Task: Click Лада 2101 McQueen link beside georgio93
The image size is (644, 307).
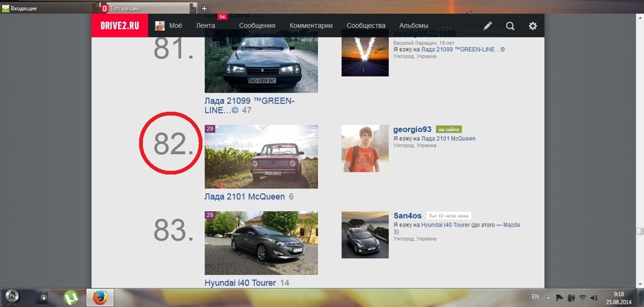Action: tap(449, 139)
